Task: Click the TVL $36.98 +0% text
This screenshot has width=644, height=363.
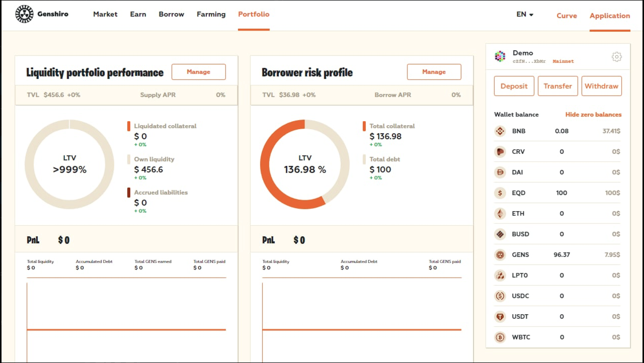Action: coord(289,95)
